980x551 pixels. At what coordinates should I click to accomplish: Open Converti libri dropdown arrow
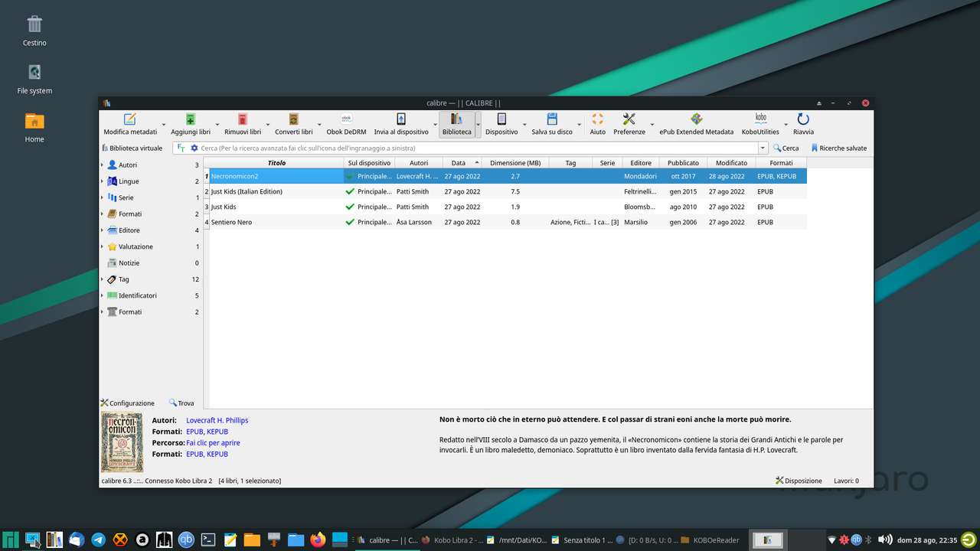click(x=318, y=124)
